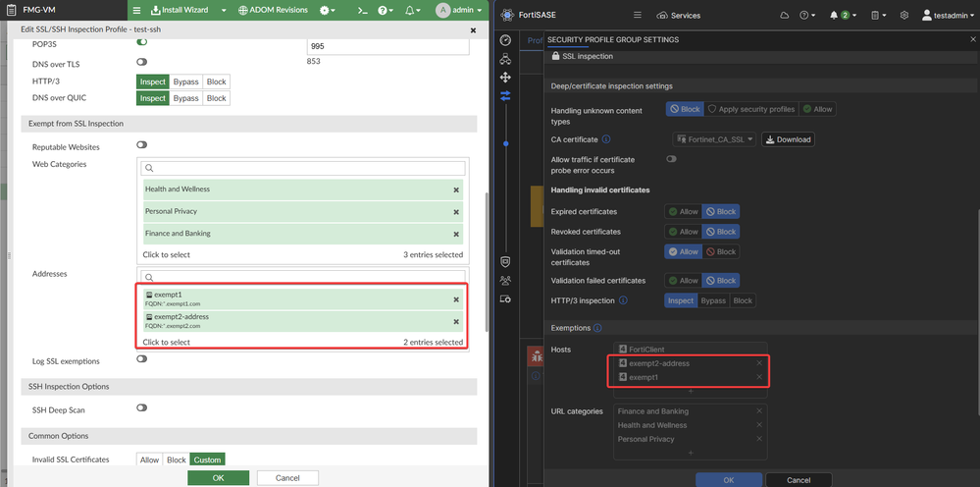Turn on SSH Deep Scan
This screenshot has height=487, width=980.
point(142,407)
